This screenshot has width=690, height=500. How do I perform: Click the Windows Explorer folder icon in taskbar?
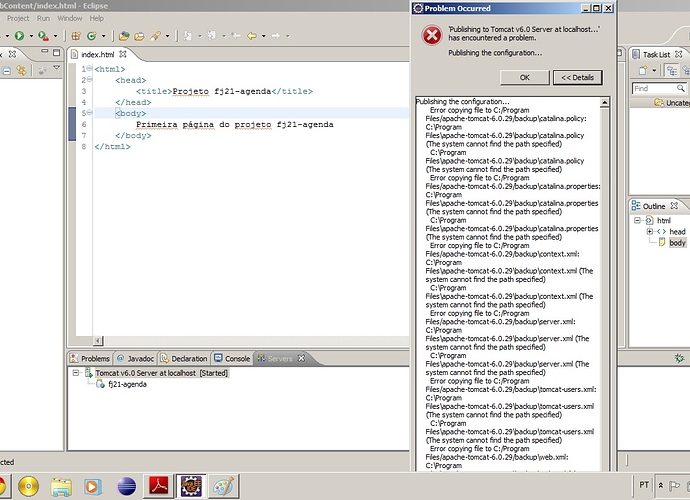61,487
